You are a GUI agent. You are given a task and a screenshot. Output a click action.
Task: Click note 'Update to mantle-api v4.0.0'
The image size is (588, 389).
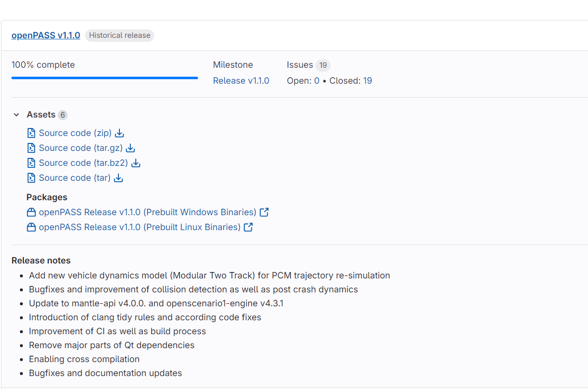156,303
